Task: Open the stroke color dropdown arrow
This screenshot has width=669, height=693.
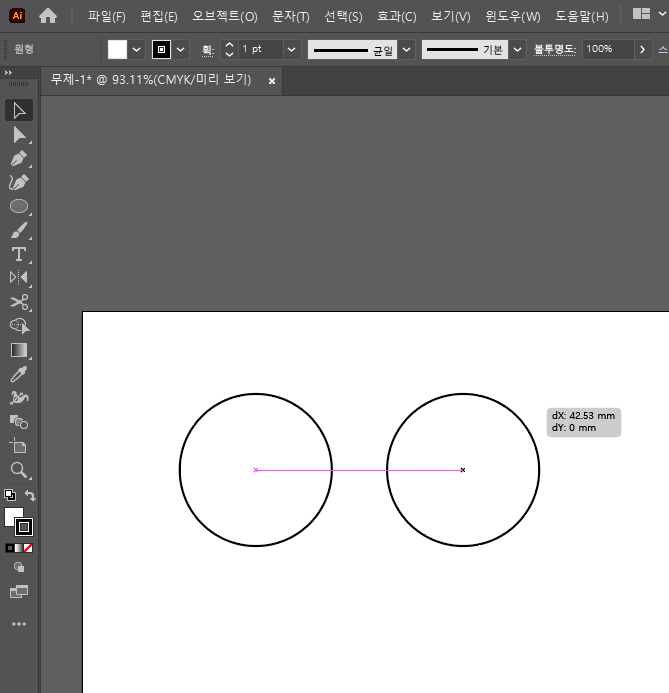Action: pyautogui.click(x=180, y=50)
